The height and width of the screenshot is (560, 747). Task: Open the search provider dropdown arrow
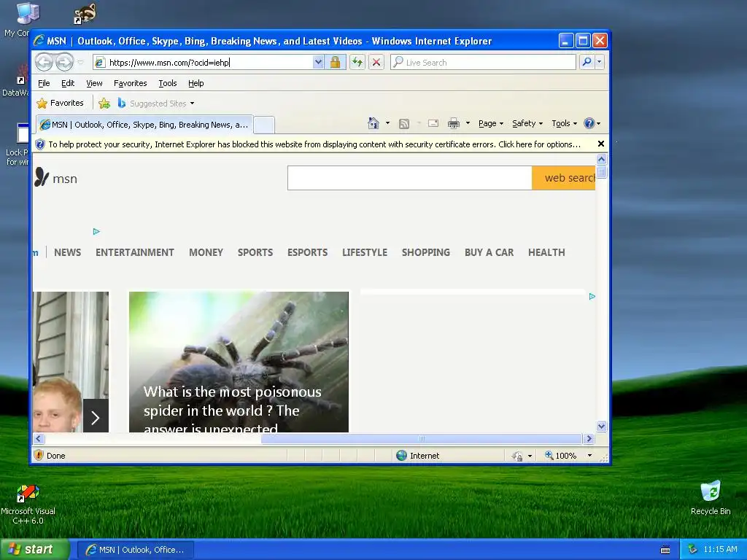[x=600, y=62]
